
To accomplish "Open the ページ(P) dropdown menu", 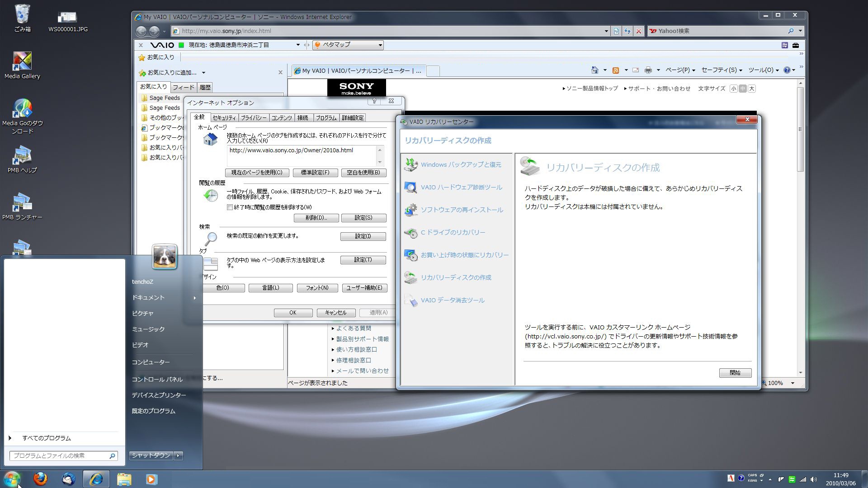I will pos(680,70).
